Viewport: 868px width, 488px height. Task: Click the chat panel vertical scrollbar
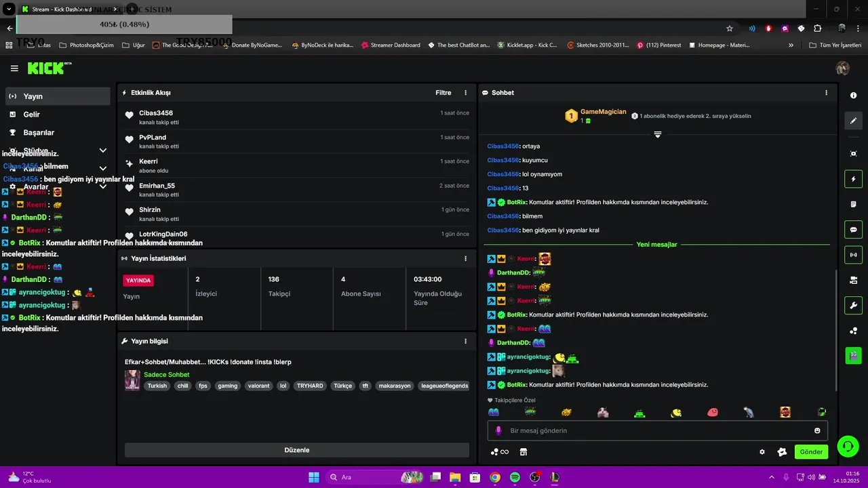point(835,332)
